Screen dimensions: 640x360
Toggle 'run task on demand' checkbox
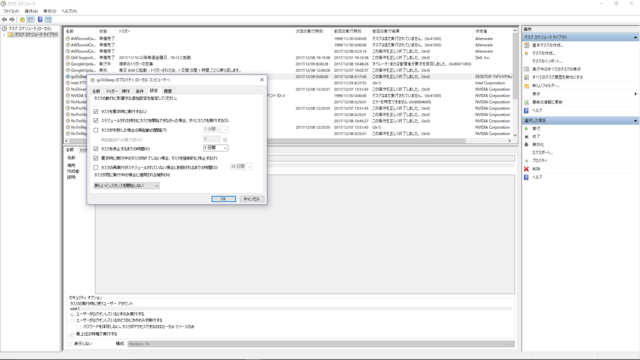click(96, 111)
